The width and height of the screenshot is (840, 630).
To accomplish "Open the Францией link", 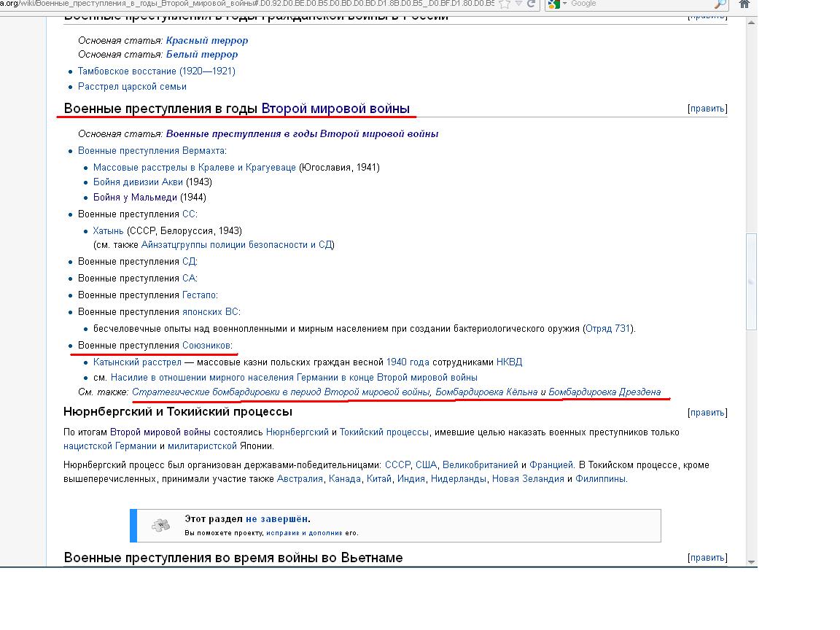I will (551, 464).
